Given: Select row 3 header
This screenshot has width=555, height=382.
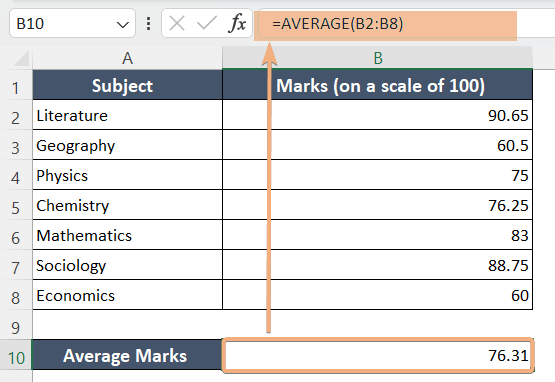Looking at the screenshot, I should click(16, 145).
